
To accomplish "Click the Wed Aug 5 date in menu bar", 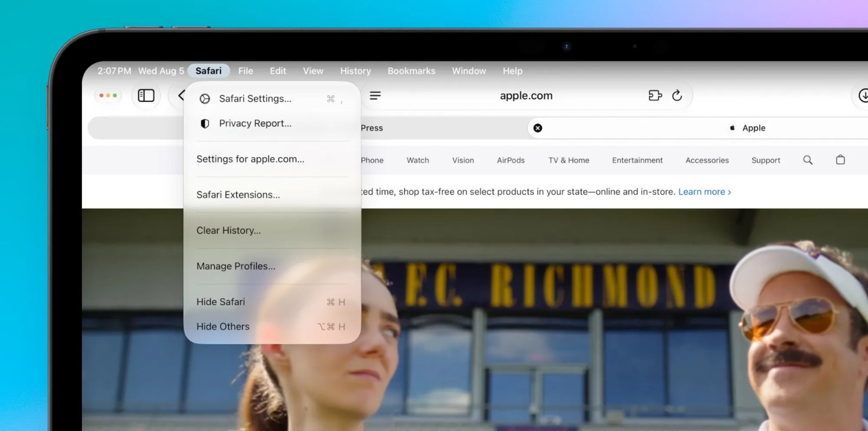I will click(x=161, y=71).
